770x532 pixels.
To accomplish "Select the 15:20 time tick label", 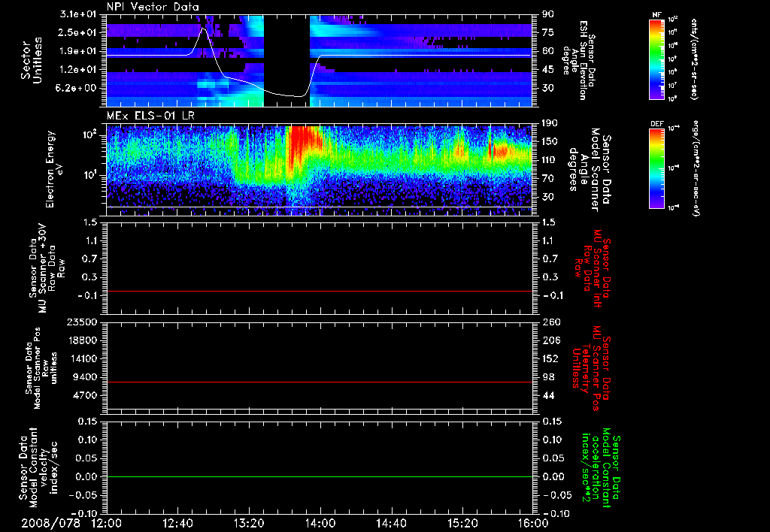I will point(462,523).
